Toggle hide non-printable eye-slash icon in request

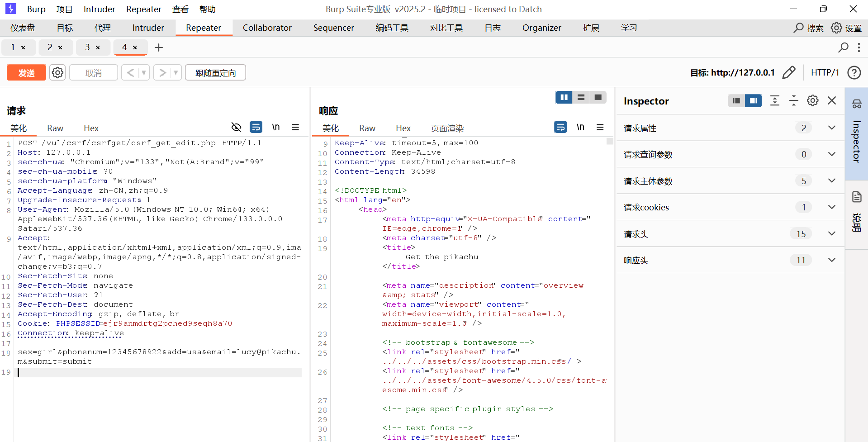coord(236,127)
